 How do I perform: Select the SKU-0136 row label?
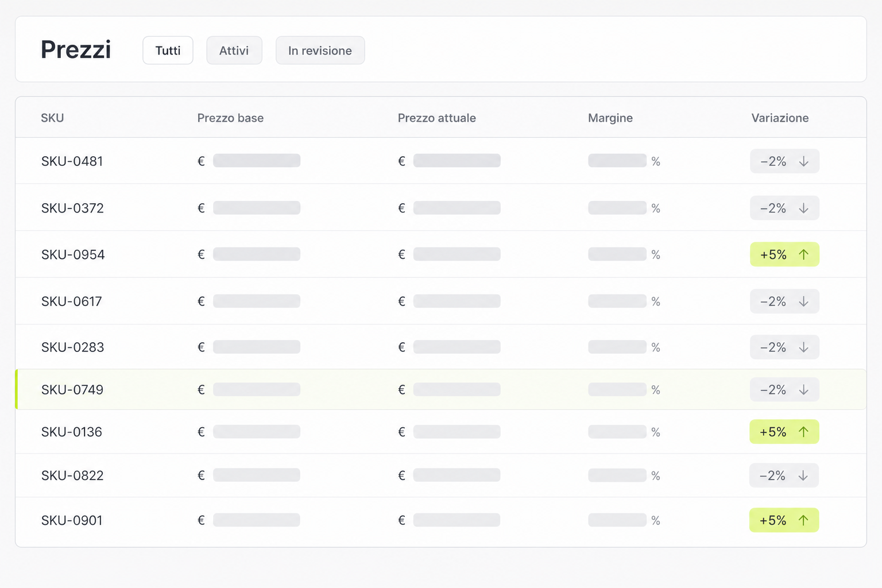71,432
